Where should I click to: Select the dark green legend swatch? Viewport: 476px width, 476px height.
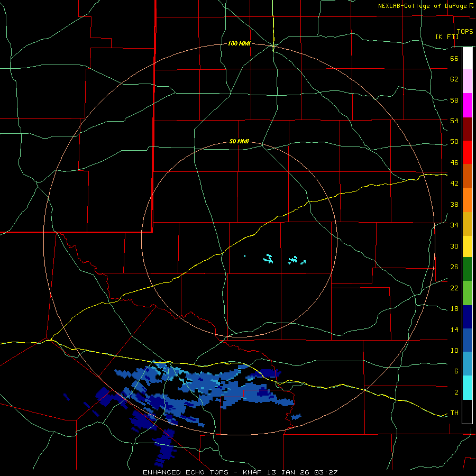tap(467, 269)
